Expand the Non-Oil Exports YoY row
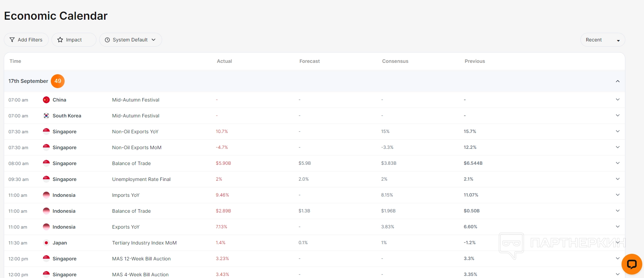This screenshot has width=644, height=278. pyautogui.click(x=618, y=131)
